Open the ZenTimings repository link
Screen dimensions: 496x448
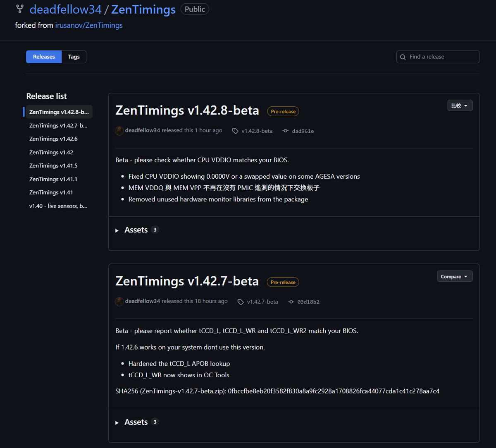[143, 9]
